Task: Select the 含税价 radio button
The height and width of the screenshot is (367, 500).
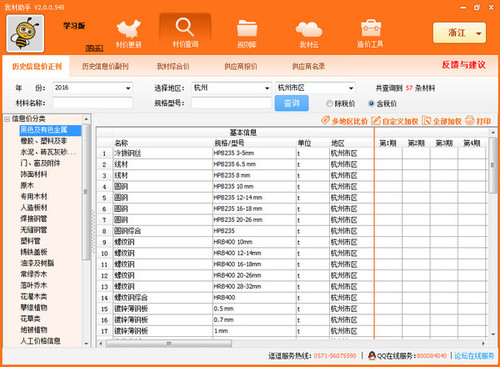Action: 371,104
